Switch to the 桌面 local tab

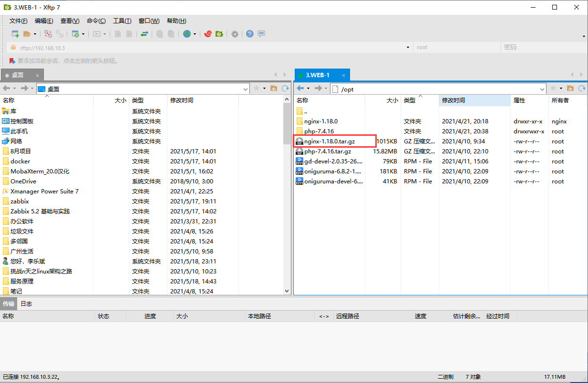coord(22,75)
